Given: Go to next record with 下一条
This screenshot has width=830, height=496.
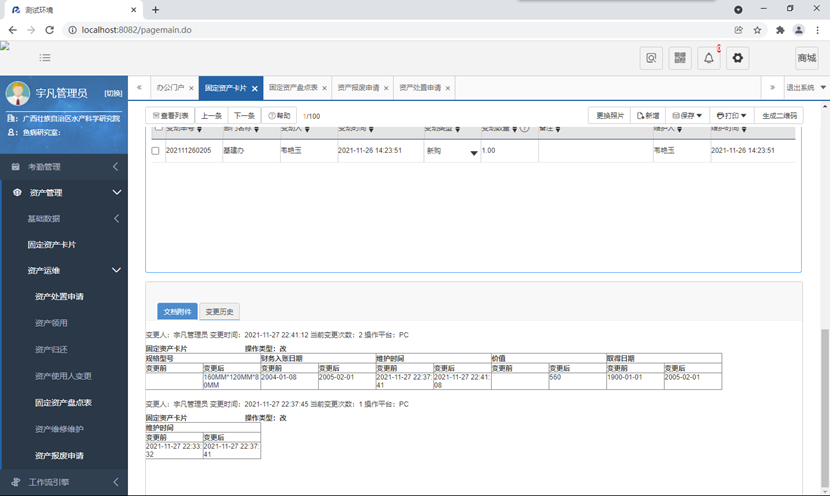Looking at the screenshot, I should 245,115.
